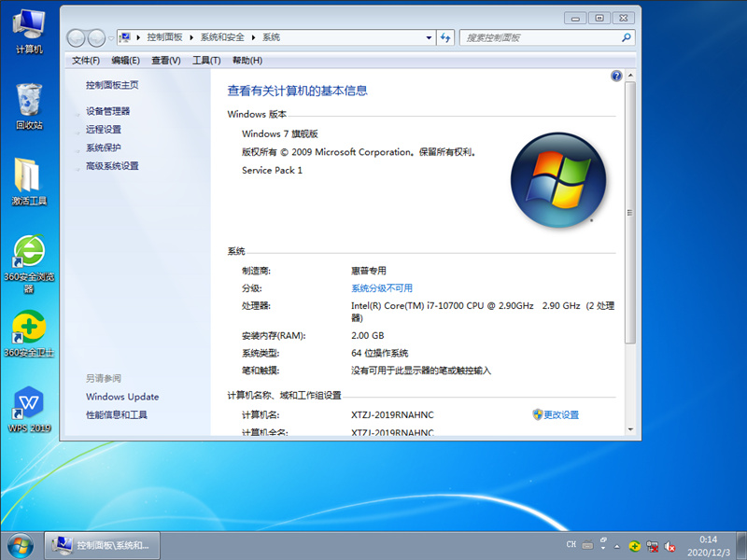Viewport: 747px width, 560px height.
Task: Open the 编辑(E) menu
Action: coord(125,61)
